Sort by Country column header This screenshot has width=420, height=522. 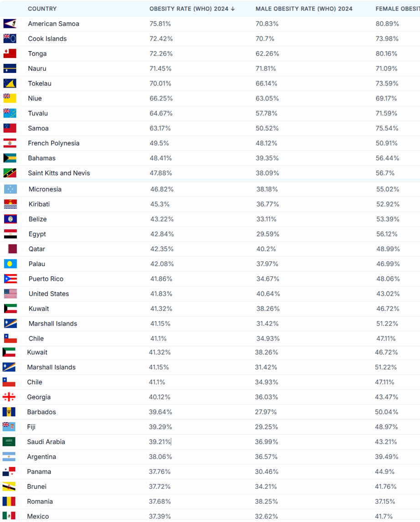pos(42,9)
